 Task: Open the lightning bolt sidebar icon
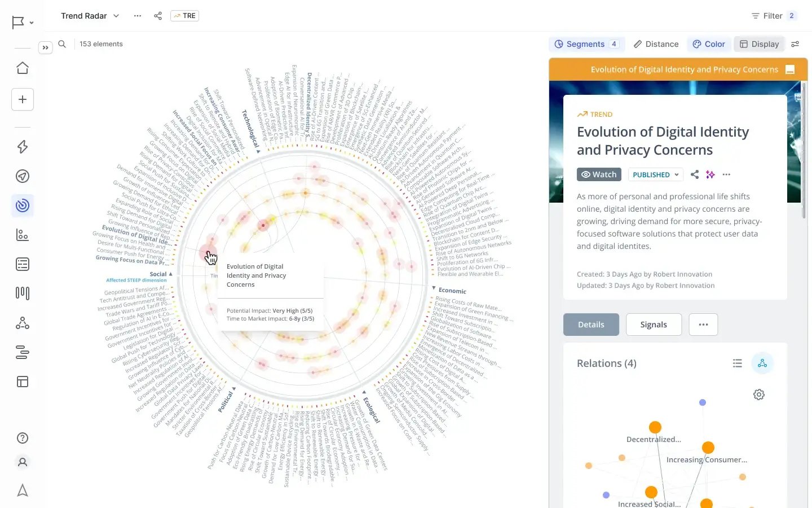23,147
